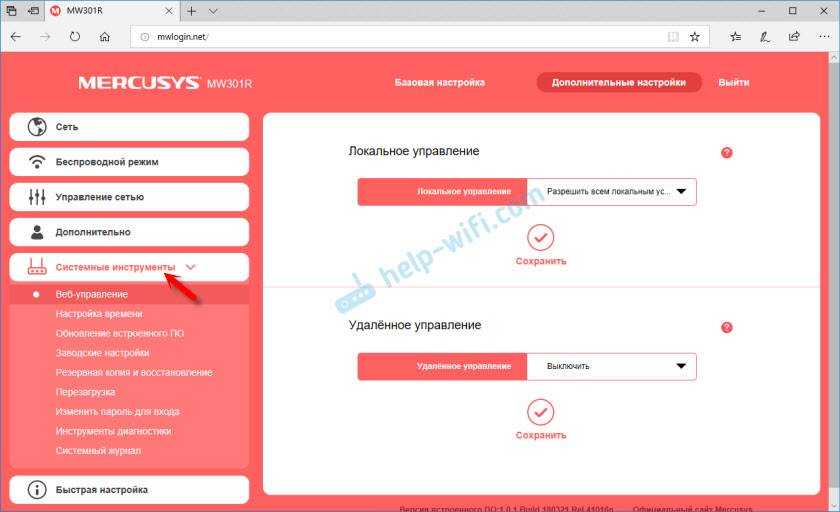
Task: Open the Дополнительно section
Action: (x=129, y=232)
